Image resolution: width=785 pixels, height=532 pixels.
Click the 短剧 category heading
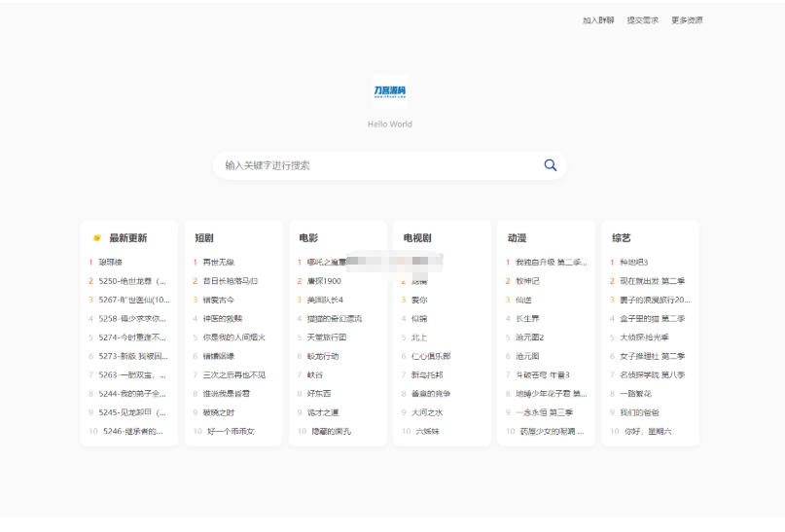[204, 238]
